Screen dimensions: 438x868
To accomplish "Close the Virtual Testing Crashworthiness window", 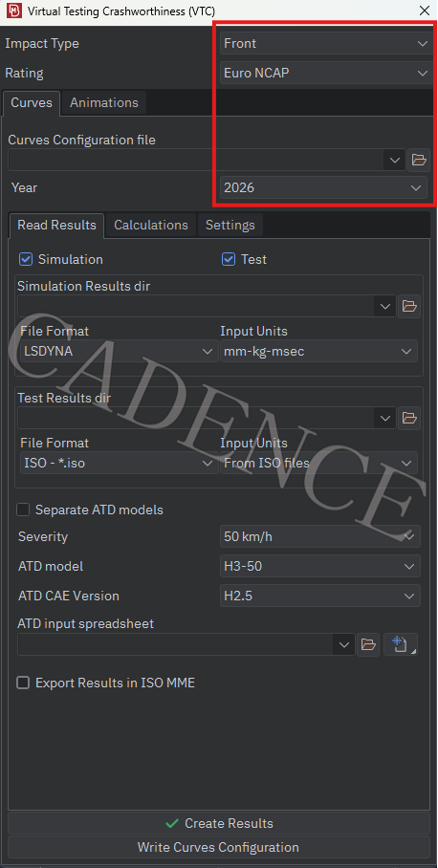I will [x=425, y=11].
